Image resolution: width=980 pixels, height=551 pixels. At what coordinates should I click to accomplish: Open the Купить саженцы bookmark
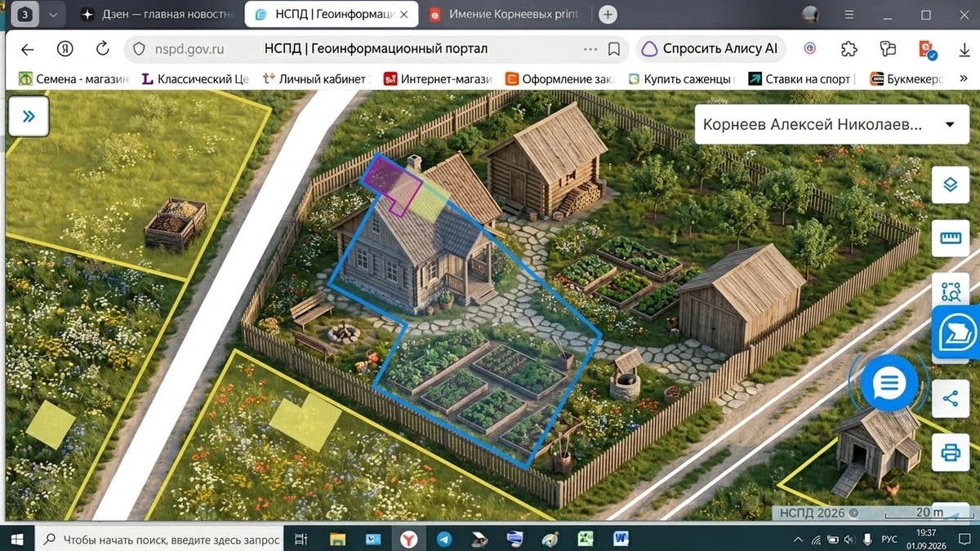click(x=682, y=79)
